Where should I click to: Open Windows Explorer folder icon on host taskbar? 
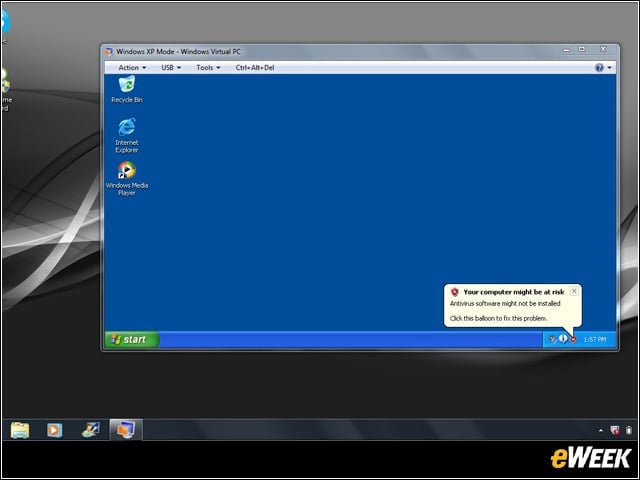point(20,430)
